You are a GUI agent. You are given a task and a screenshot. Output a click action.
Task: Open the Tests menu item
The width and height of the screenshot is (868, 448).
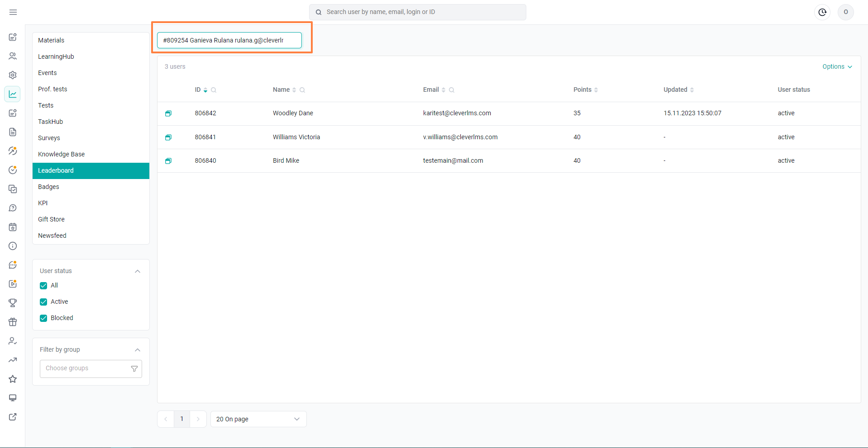(91, 105)
